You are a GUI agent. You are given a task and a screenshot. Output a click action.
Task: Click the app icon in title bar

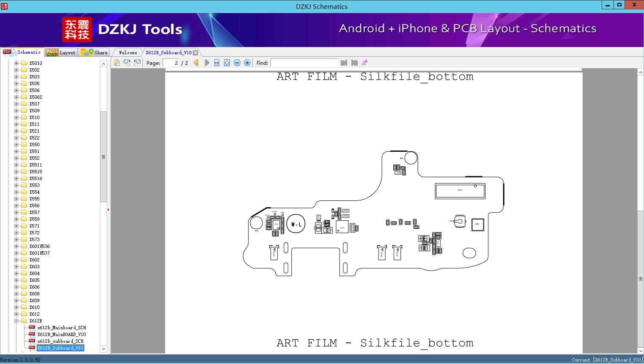[5, 6]
